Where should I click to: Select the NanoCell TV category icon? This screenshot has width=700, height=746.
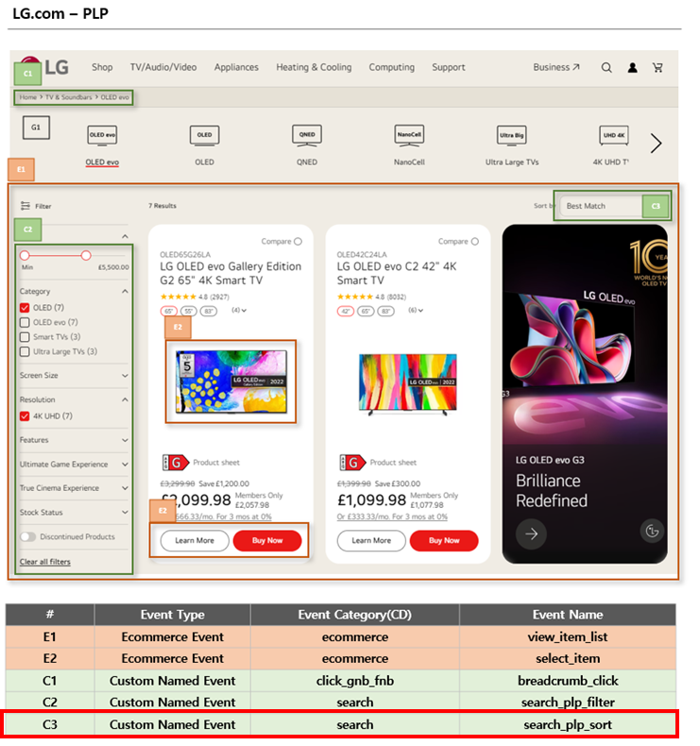(x=409, y=135)
